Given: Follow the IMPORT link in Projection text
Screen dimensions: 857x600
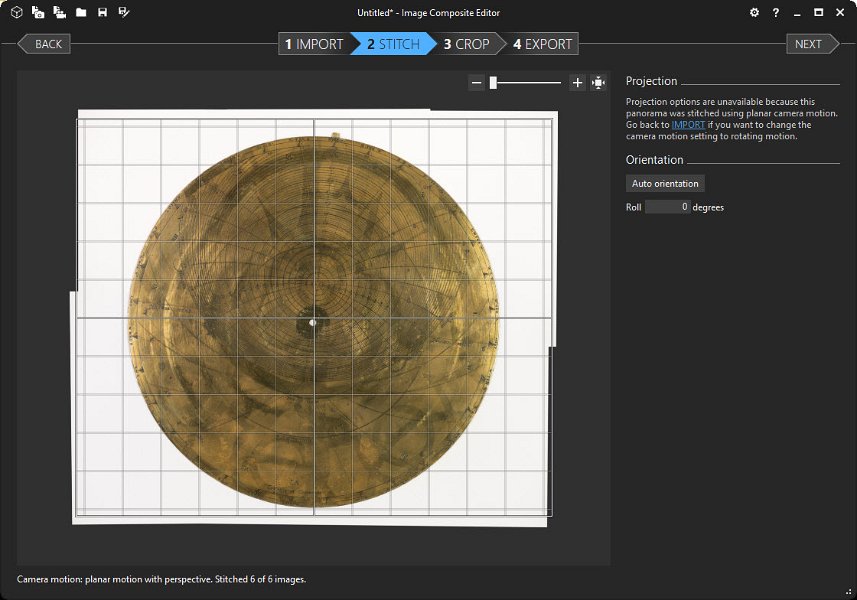Looking at the screenshot, I should pos(688,125).
